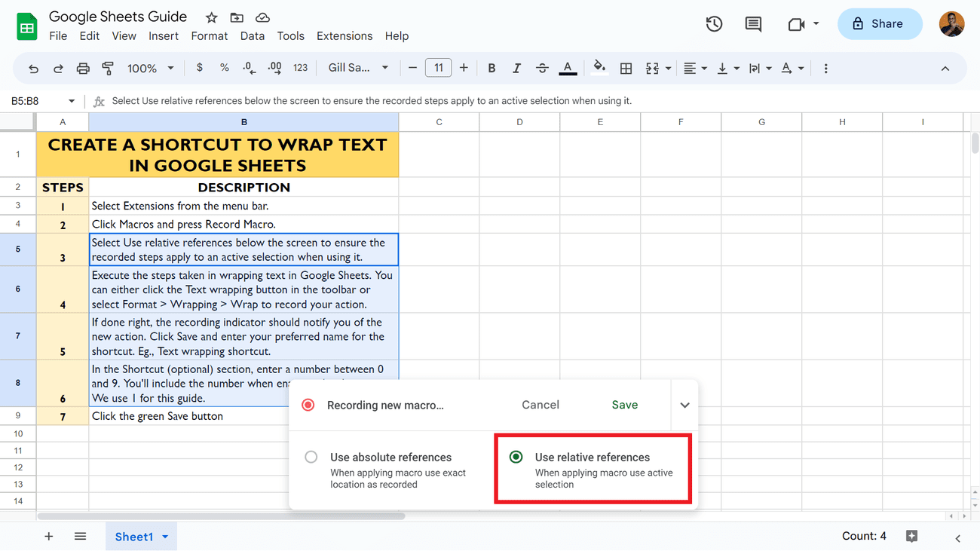Screen dimensions: 980x551
Task: Open the Extensions menu
Action: (344, 36)
